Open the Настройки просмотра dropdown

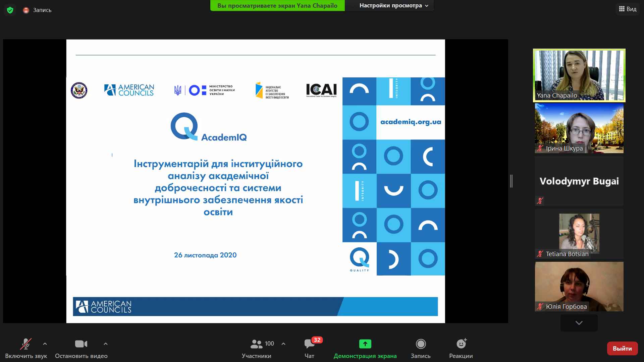tap(394, 5)
